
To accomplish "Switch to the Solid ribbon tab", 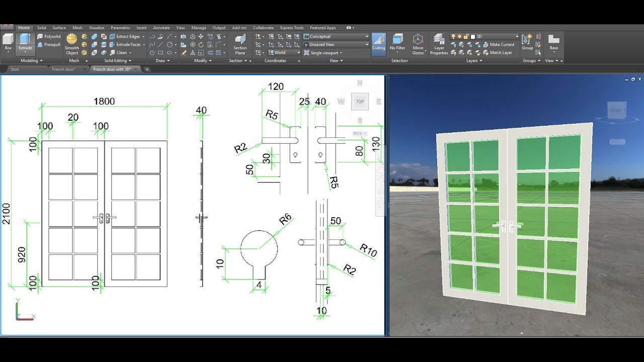I will 41,28.
